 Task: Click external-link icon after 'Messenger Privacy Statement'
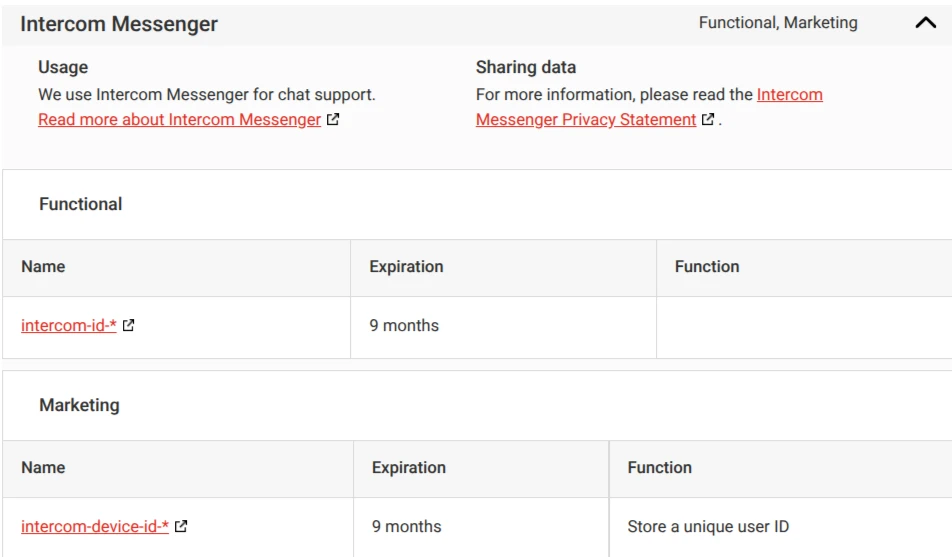tap(707, 119)
